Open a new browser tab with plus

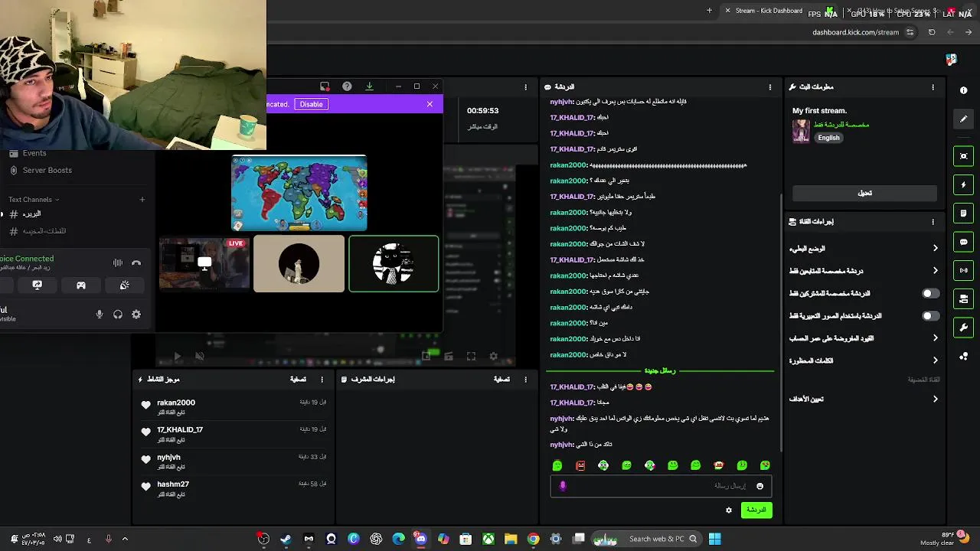[709, 11]
